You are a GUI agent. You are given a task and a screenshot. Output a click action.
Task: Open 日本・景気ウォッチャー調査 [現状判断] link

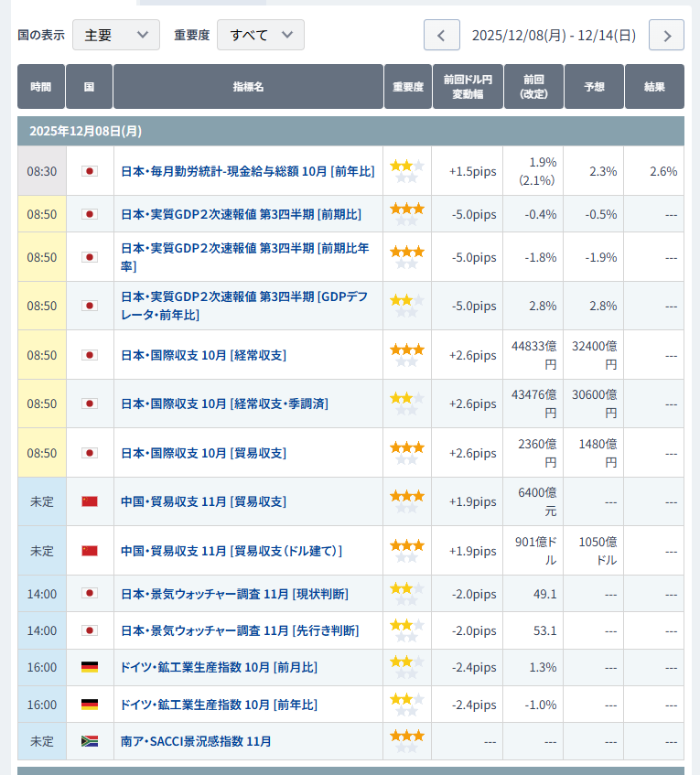(x=234, y=594)
